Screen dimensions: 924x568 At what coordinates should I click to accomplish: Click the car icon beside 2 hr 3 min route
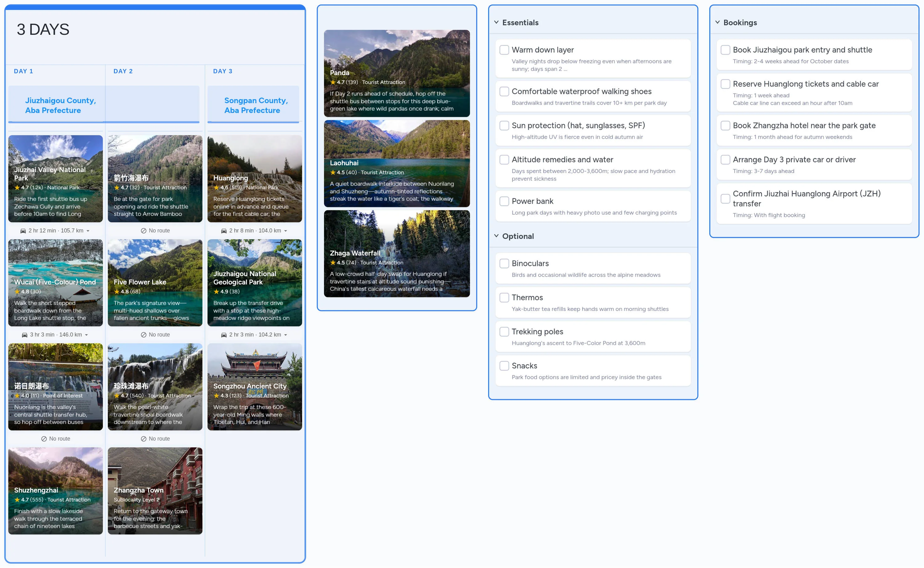coord(224,335)
